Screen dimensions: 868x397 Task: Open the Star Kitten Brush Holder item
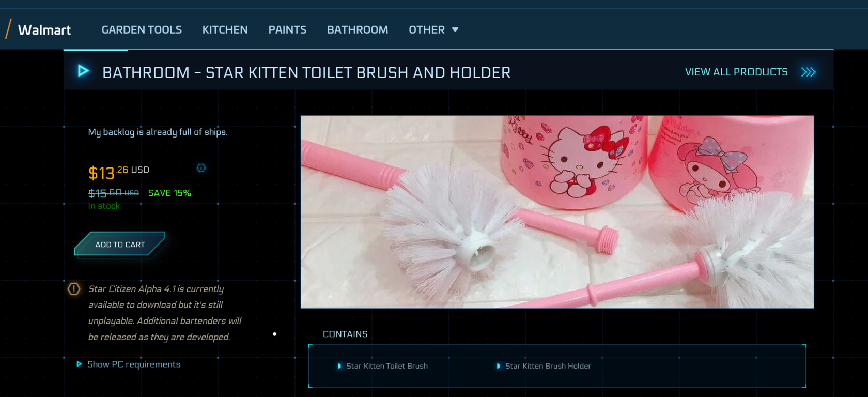coord(548,366)
